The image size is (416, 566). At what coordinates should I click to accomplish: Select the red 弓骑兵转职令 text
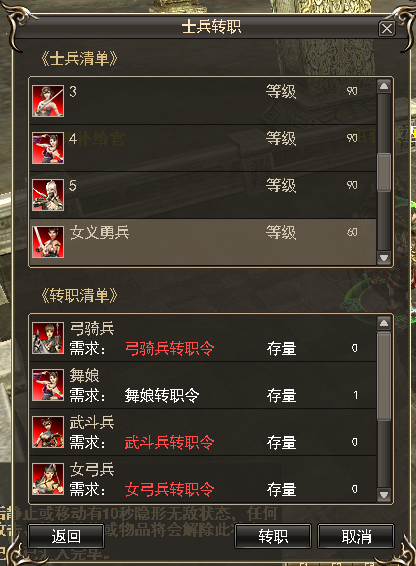[x=169, y=348]
